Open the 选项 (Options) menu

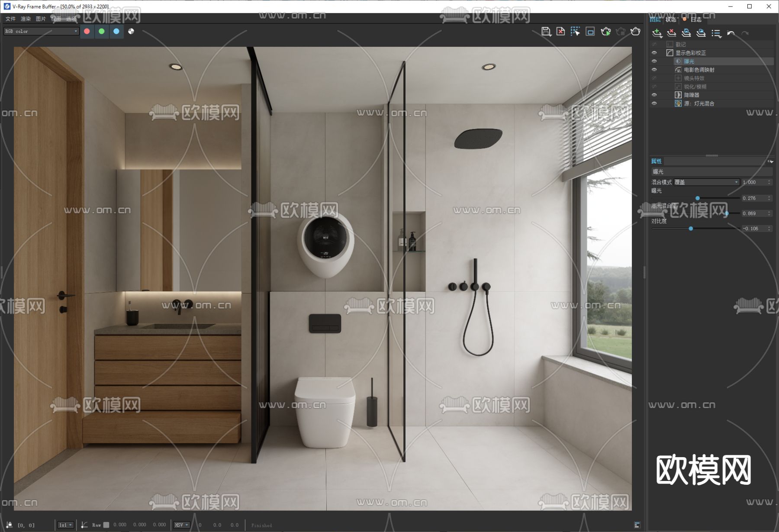71,19
